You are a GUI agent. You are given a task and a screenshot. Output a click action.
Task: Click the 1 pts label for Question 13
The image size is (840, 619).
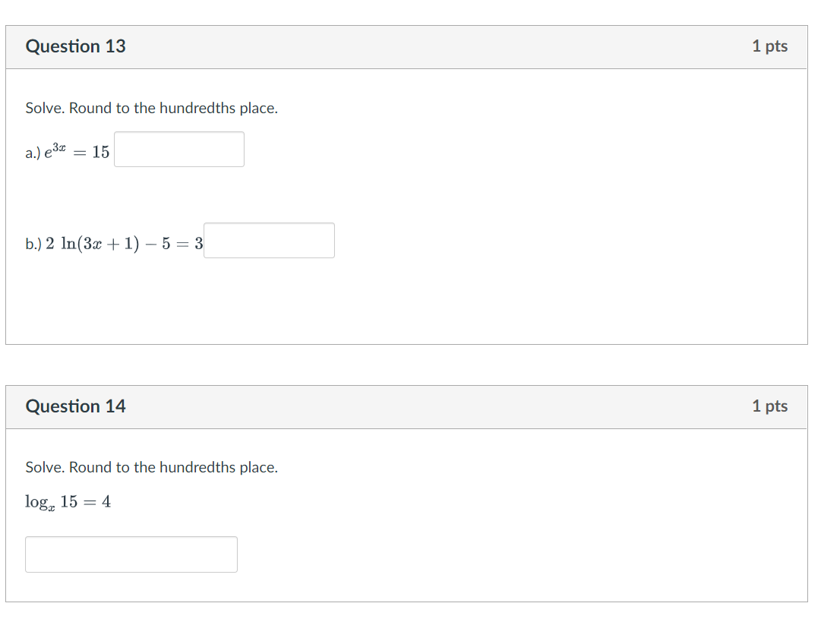[770, 46]
